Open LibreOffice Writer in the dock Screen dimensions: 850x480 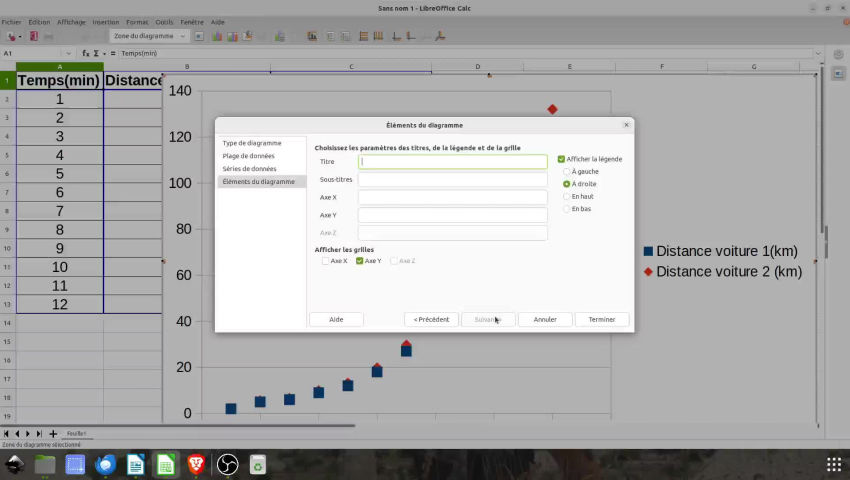tap(136, 464)
